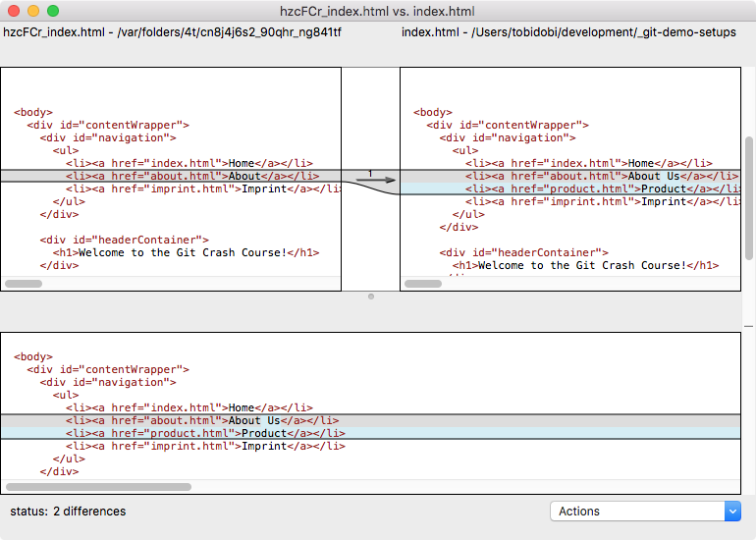Click left pane horizontal scrollbar thumb
Image resolution: width=756 pixels, height=540 pixels.
point(24,284)
